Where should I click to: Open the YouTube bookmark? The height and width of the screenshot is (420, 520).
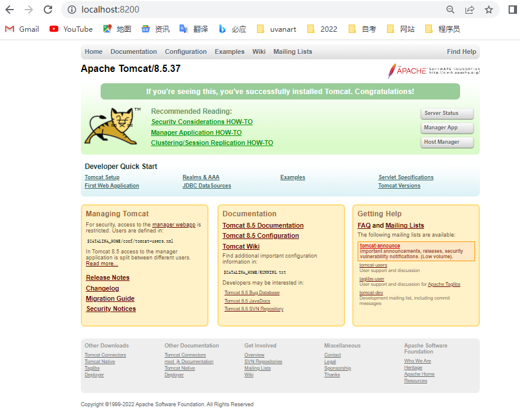[x=71, y=29]
